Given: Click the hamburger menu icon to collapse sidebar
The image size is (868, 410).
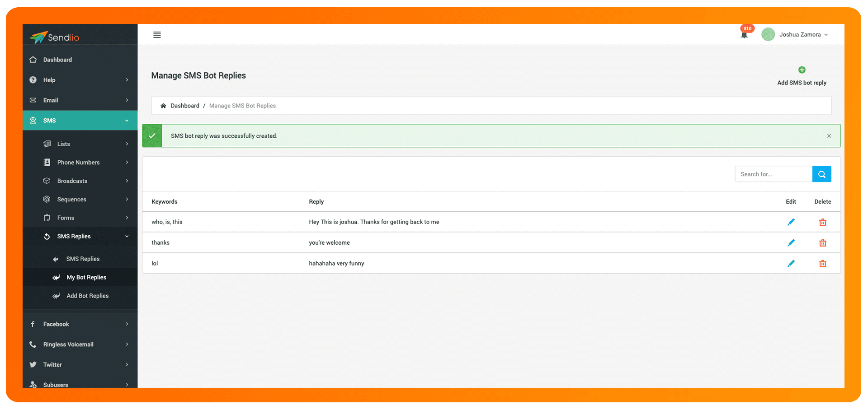Looking at the screenshot, I should pyautogui.click(x=157, y=35).
